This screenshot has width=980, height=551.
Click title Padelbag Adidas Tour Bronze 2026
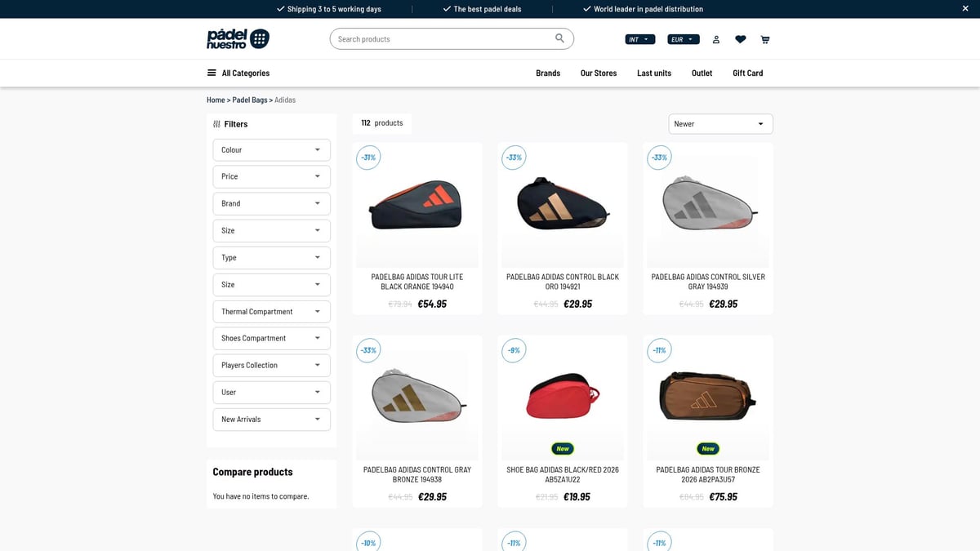pos(708,474)
